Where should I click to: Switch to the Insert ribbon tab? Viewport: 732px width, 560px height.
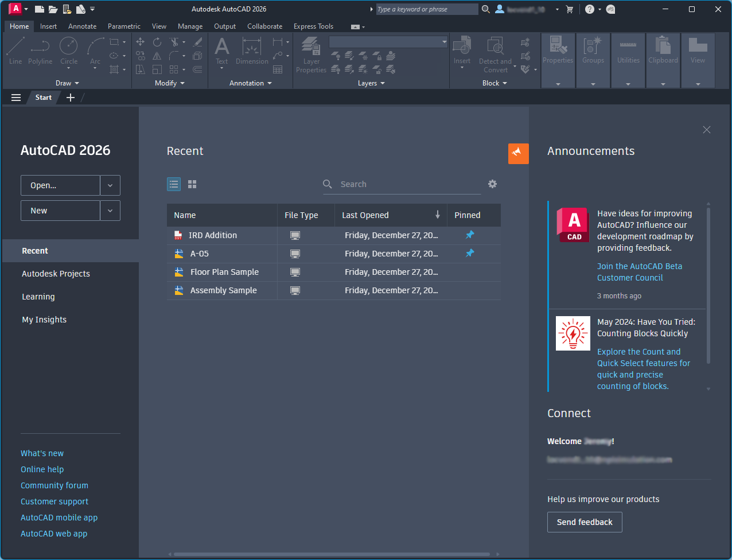[x=48, y=26]
